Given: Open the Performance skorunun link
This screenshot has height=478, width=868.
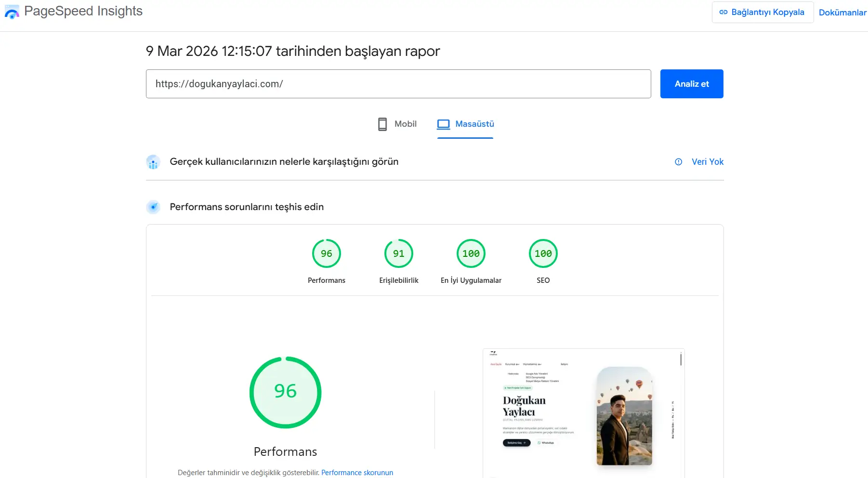Looking at the screenshot, I should click(357, 473).
